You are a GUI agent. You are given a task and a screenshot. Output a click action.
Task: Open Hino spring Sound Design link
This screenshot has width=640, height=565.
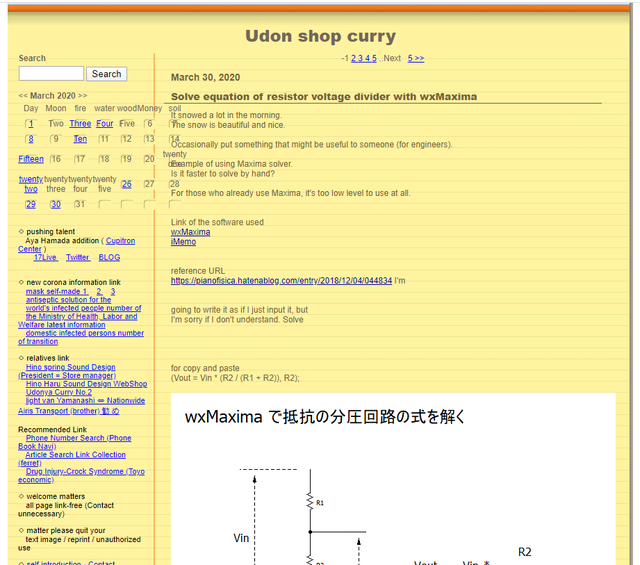[x=71, y=367]
